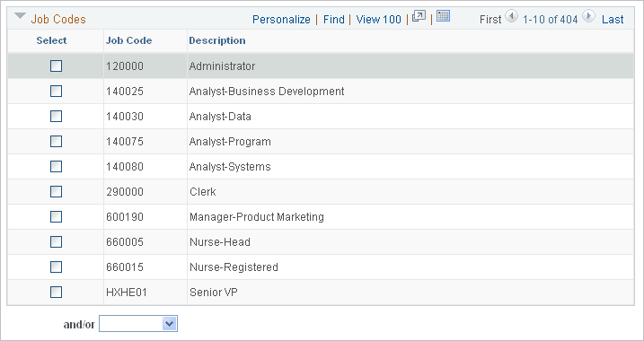Click the Job Codes section title

[x=58, y=19]
